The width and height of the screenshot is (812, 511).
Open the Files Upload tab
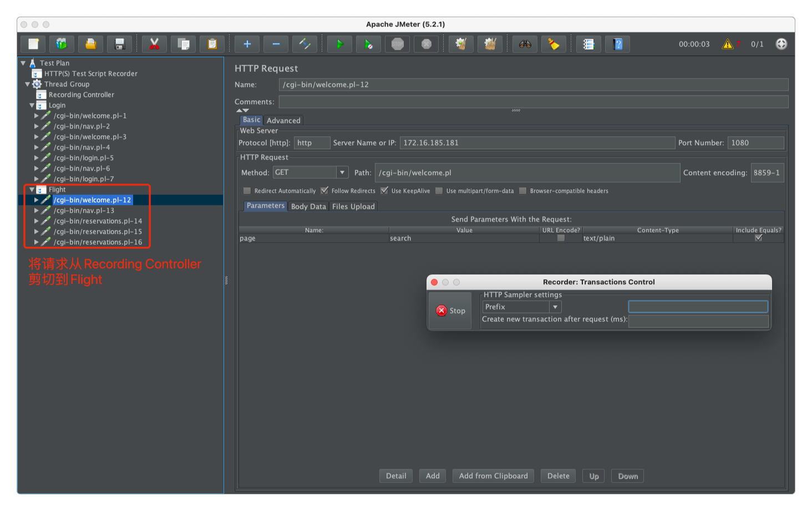[353, 206]
